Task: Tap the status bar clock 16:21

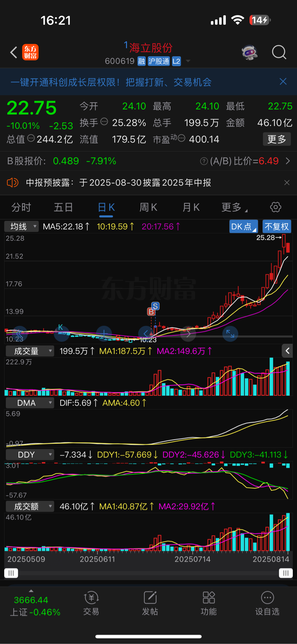Action: point(56,20)
